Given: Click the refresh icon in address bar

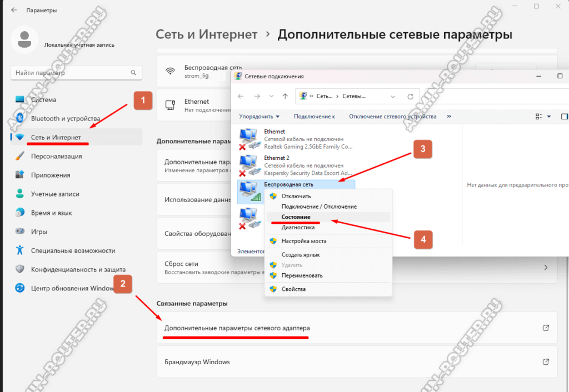Looking at the screenshot, I should click(x=410, y=96).
